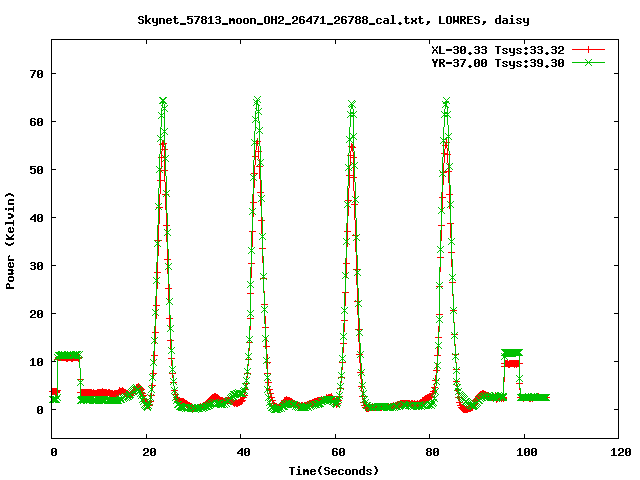The image size is (640, 480).
Task: Click the red legend line sample
Action: click(x=588, y=50)
